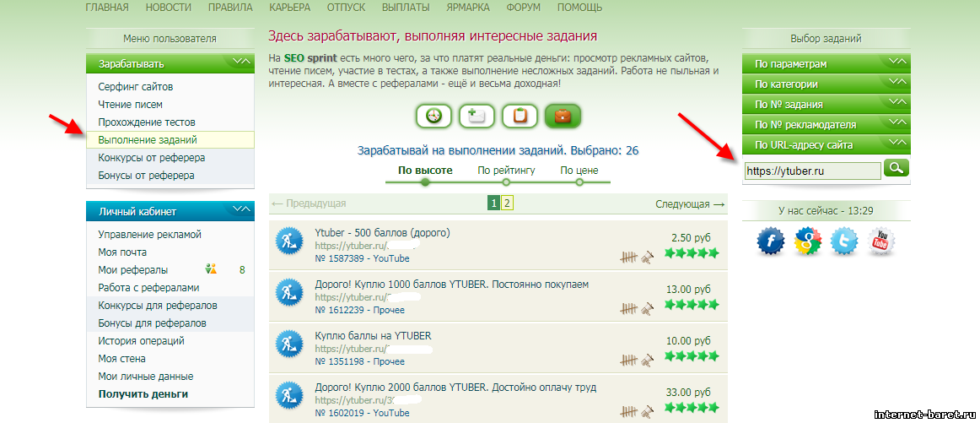Screen dimensions: 980x423
Task: Go to page 2 of tasks
Action: [507, 203]
